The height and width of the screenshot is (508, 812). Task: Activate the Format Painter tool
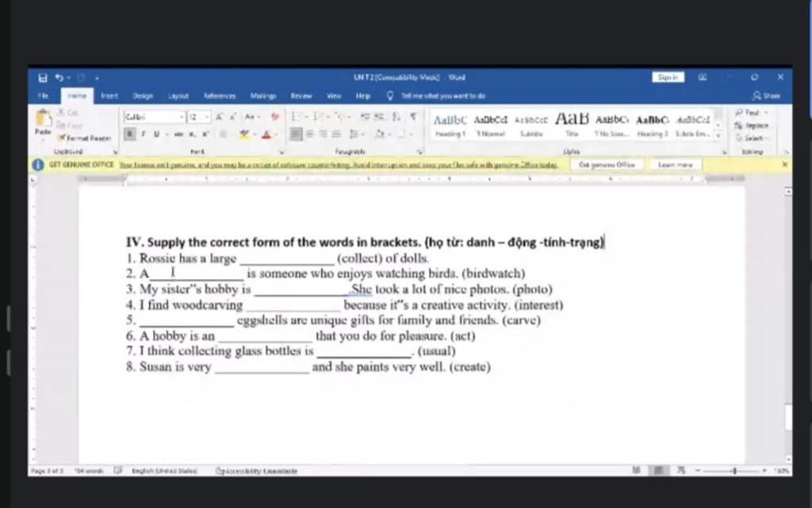click(x=84, y=138)
